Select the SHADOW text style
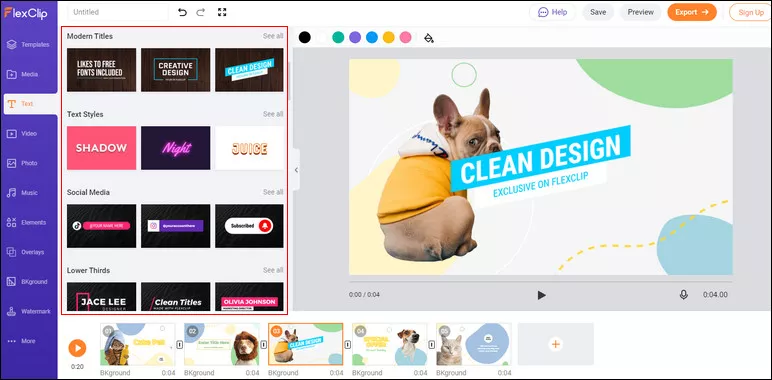 tap(101, 148)
